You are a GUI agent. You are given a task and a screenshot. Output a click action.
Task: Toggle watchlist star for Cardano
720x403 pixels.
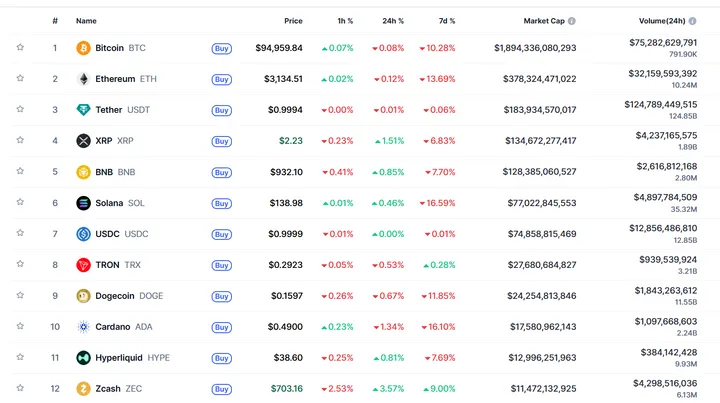(x=19, y=327)
